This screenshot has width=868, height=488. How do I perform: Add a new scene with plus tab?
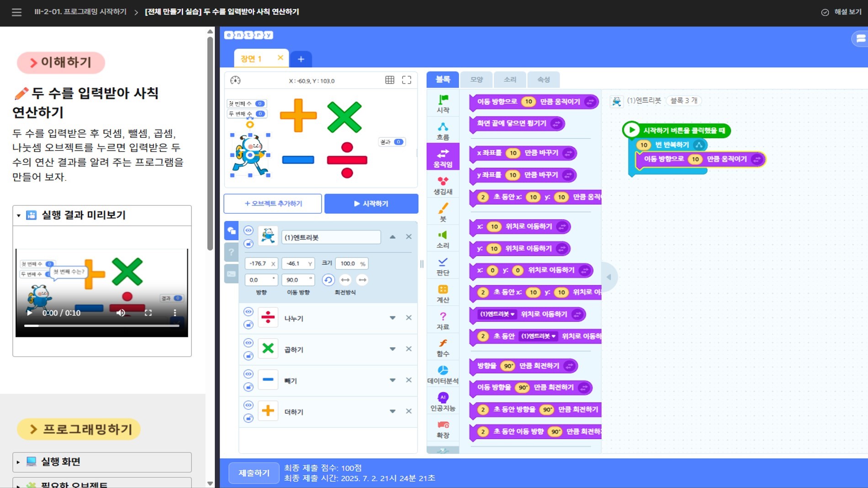(301, 59)
